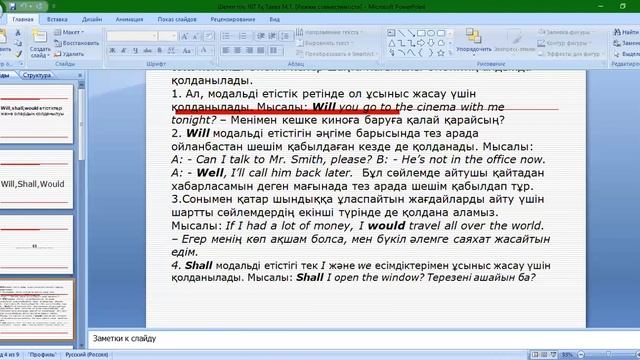640x360 pixels.
Task: Open text columns options
Action: (276, 51)
